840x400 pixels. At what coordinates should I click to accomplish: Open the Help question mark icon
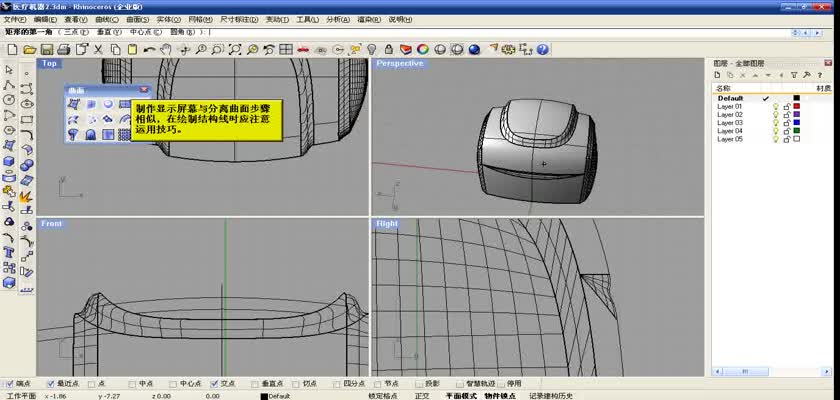point(541,49)
